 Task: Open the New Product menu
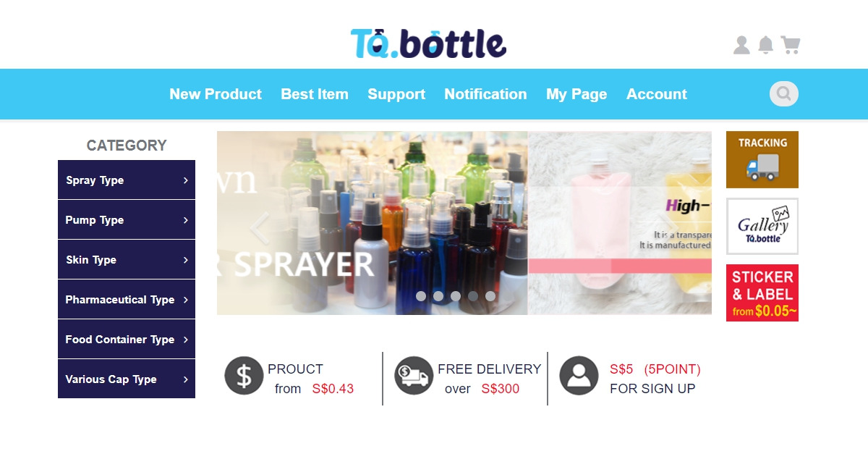(216, 94)
